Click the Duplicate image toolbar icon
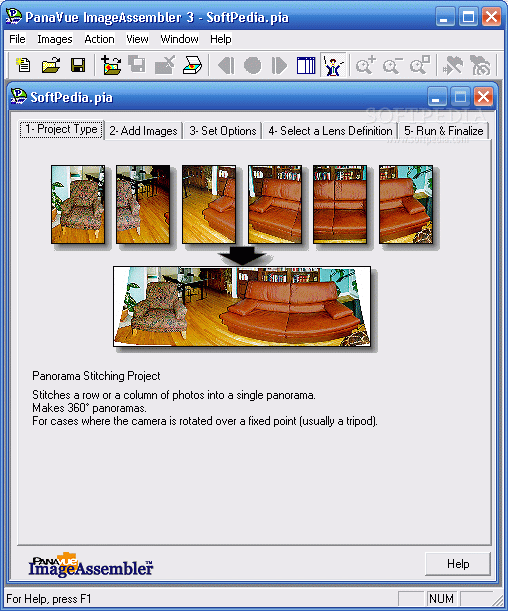Image resolution: width=508 pixels, height=611 pixels. [x=137, y=65]
